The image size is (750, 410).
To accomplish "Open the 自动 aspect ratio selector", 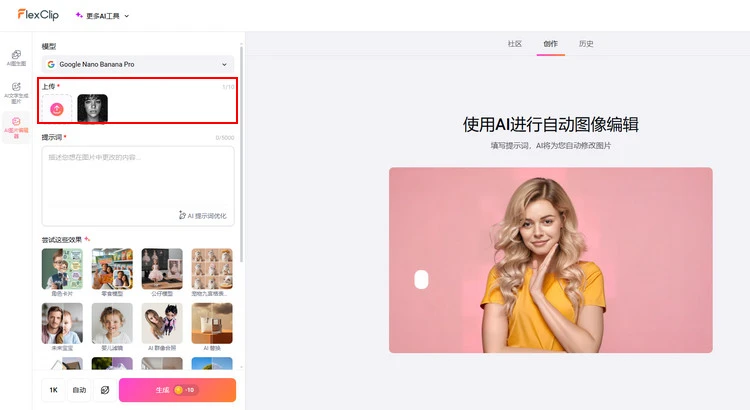I will pos(79,390).
